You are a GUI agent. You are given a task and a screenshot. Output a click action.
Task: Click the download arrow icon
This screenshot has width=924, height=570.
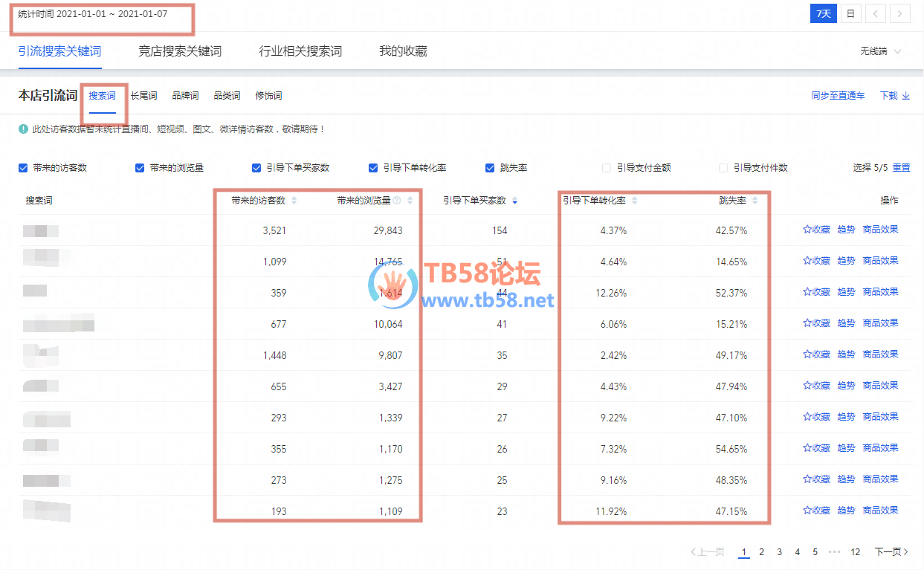(x=905, y=96)
